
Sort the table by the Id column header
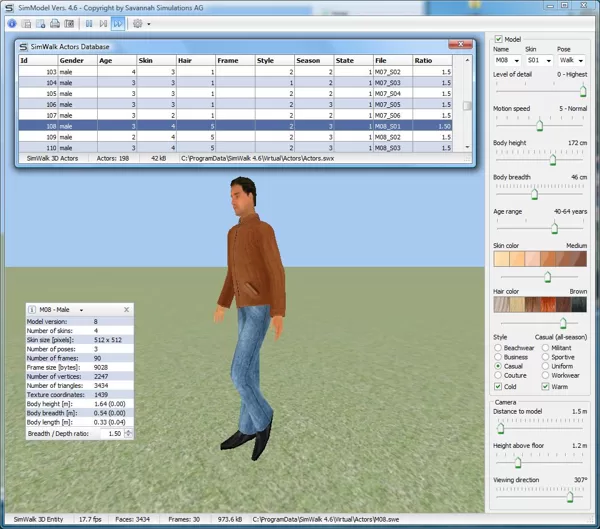(x=38, y=60)
